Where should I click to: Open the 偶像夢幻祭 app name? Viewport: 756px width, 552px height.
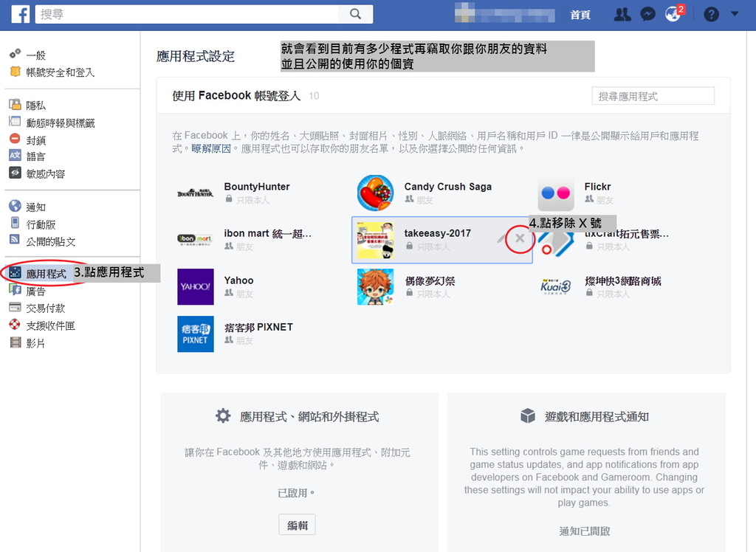pyautogui.click(x=430, y=281)
